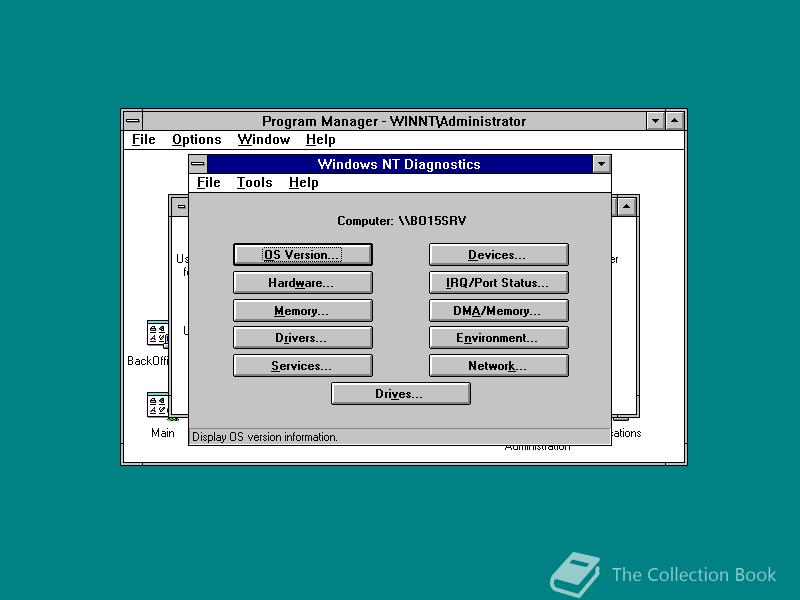This screenshot has height=600, width=800.
Task: Minimize the Program Manager window
Action: pos(656,121)
